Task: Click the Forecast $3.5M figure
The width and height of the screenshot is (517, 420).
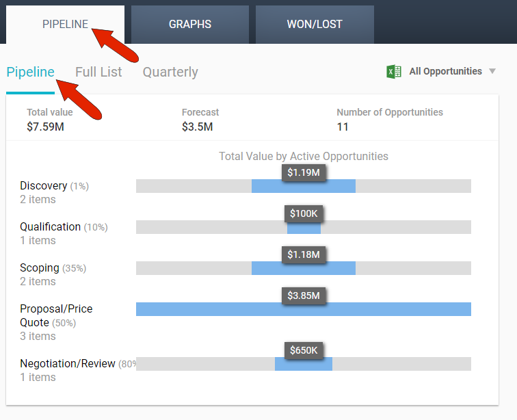Action: [x=197, y=127]
